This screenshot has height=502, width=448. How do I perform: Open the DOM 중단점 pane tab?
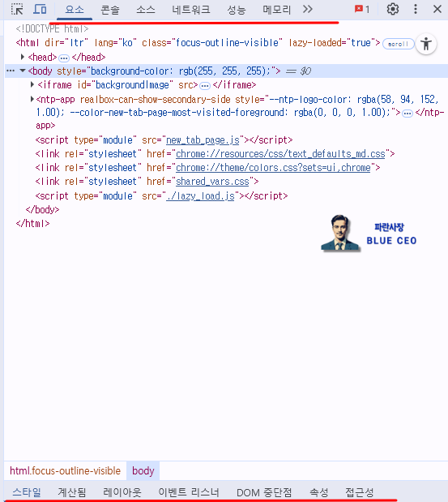point(264,492)
